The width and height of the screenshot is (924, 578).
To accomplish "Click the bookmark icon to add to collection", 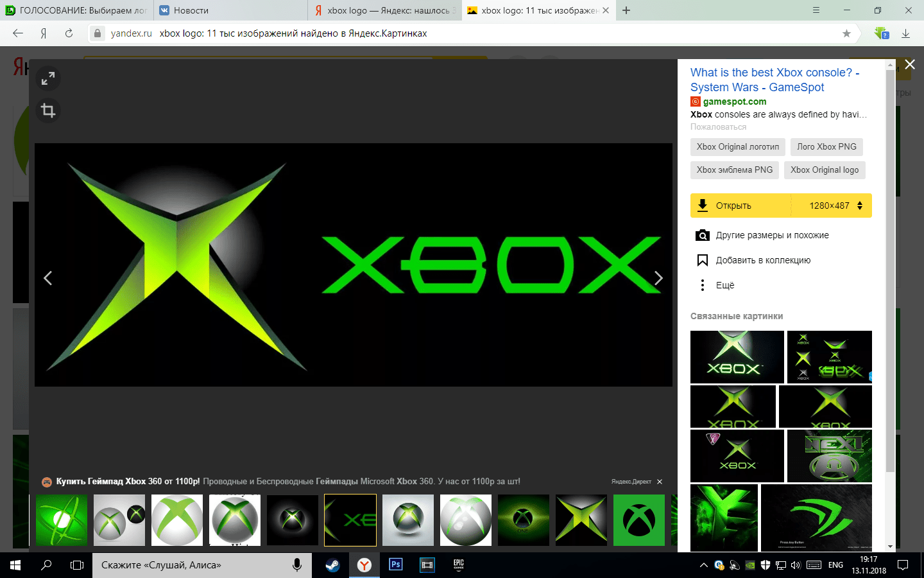I will click(x=703, y=260).
